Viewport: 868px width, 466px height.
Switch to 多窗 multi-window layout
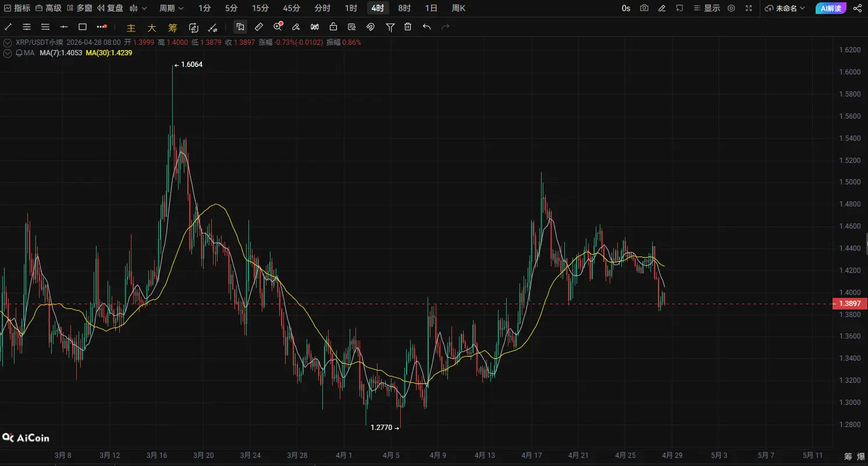[79, 8]
